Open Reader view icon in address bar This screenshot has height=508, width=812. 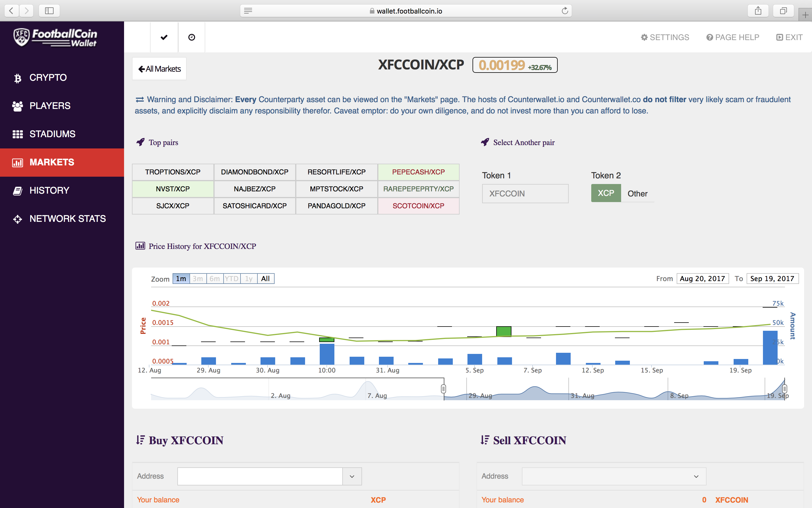(248, 11)
